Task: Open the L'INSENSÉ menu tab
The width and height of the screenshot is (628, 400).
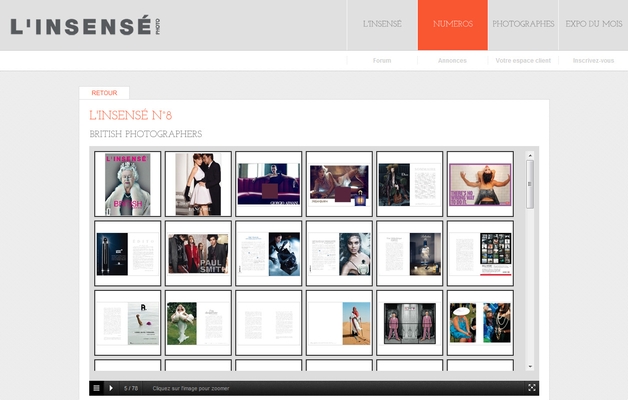Action: point(382,24)
